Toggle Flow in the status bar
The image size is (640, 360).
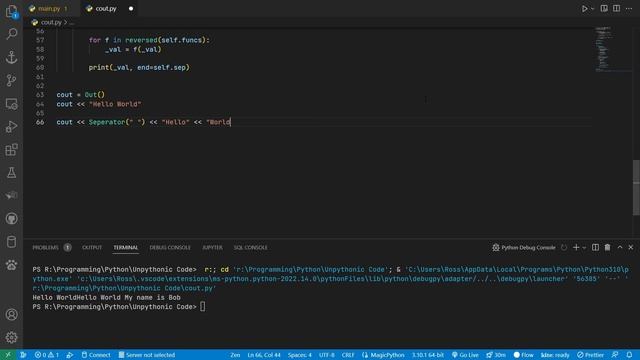523,355
